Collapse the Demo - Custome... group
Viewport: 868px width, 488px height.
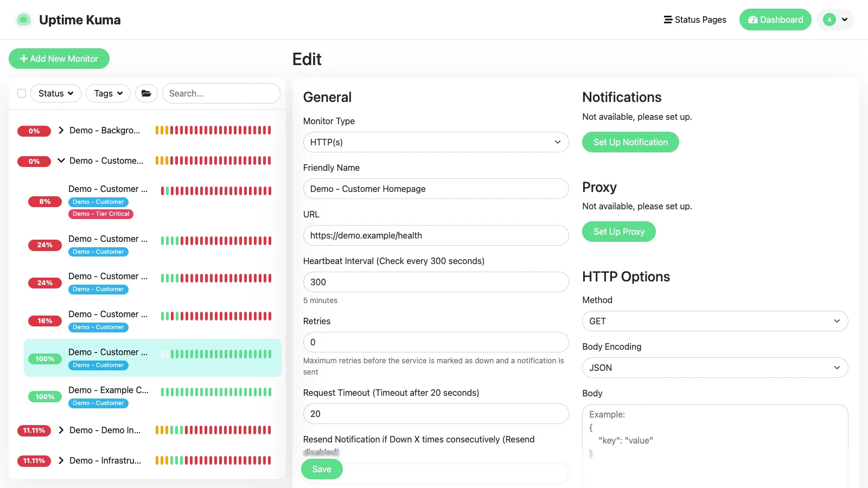pos(61,160)
